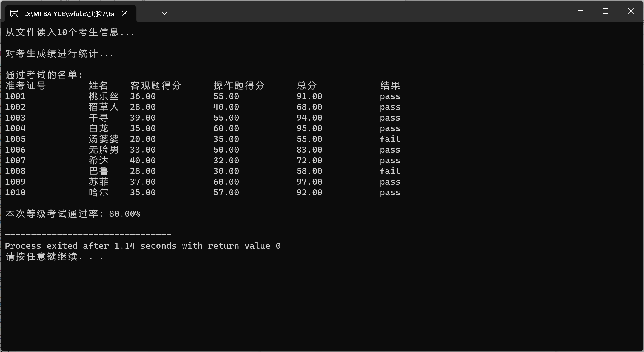Click the pass result for 1001

click(x=390, y=96)
